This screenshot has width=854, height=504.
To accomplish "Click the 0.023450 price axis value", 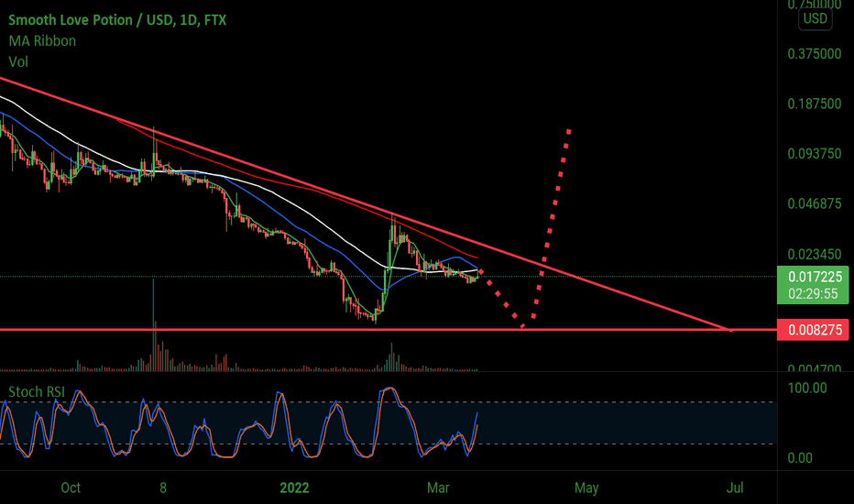I will click(x=815, y=254).
